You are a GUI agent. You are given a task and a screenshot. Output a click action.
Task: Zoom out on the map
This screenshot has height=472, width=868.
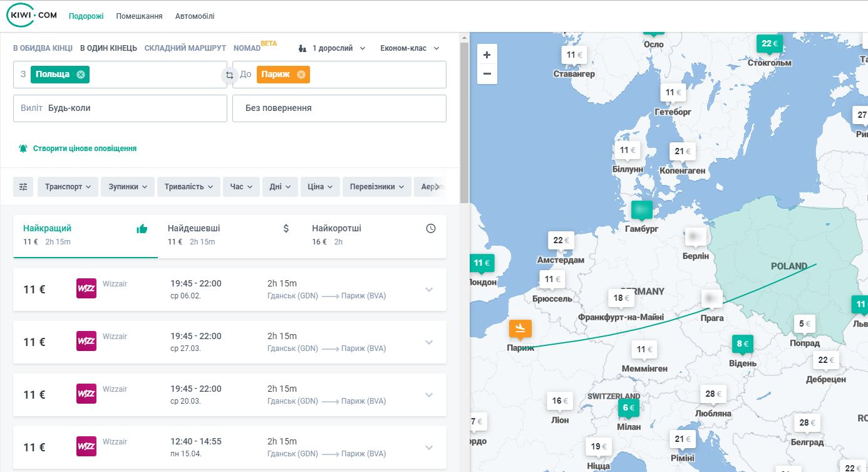coord(487,74)
